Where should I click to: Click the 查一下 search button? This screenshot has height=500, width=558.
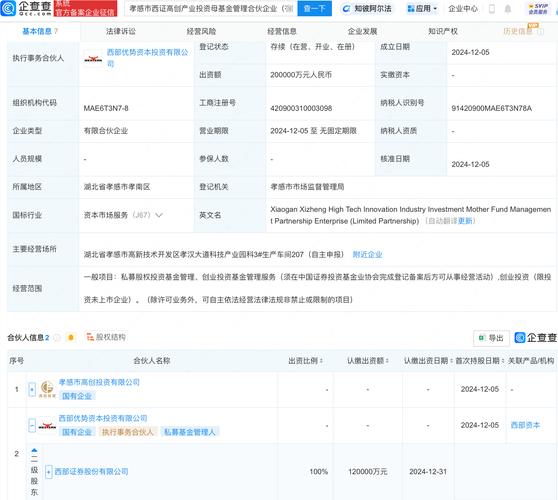pyautogui.click(x=315, y=8)
